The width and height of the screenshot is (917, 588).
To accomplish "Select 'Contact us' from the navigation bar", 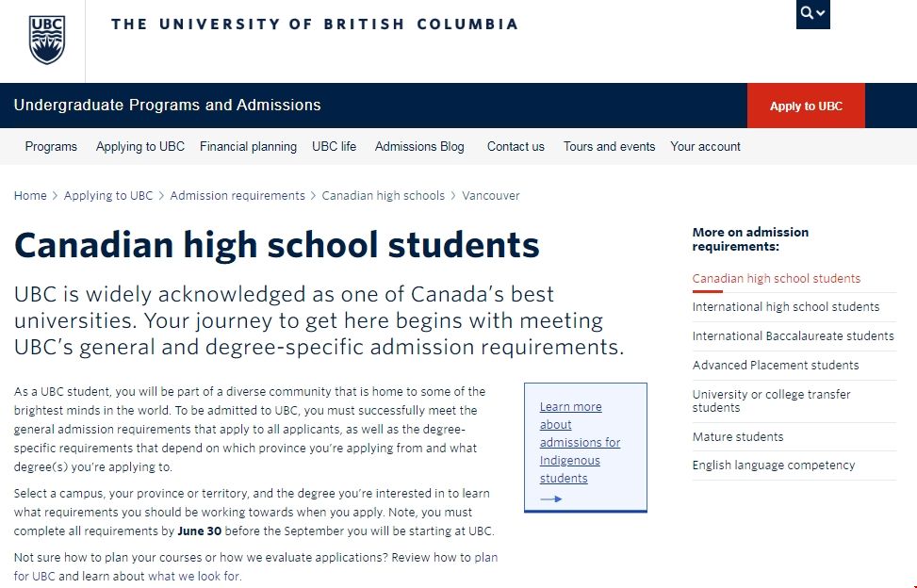I will [515, 146].
